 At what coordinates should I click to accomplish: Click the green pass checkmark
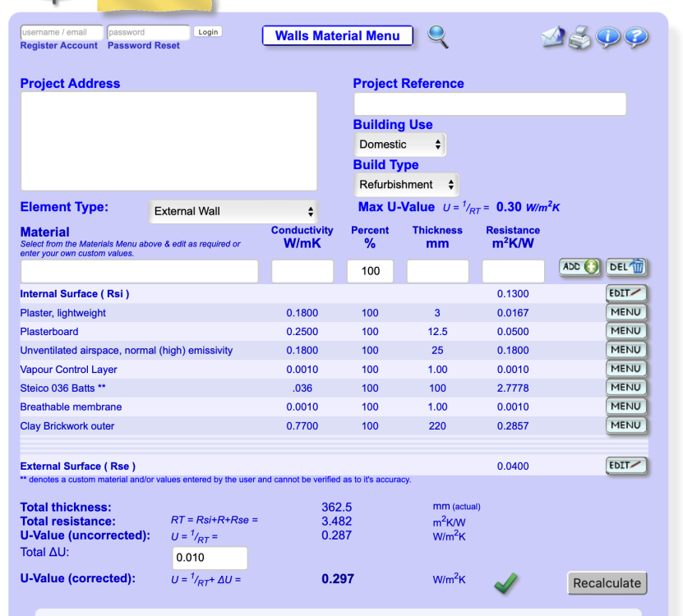(x=505, y=583)
